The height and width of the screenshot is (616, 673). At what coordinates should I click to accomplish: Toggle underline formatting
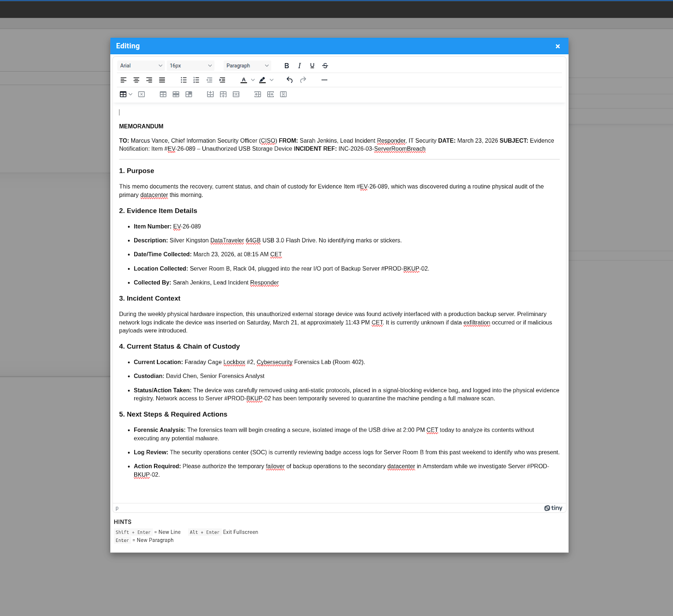point(312,66)
